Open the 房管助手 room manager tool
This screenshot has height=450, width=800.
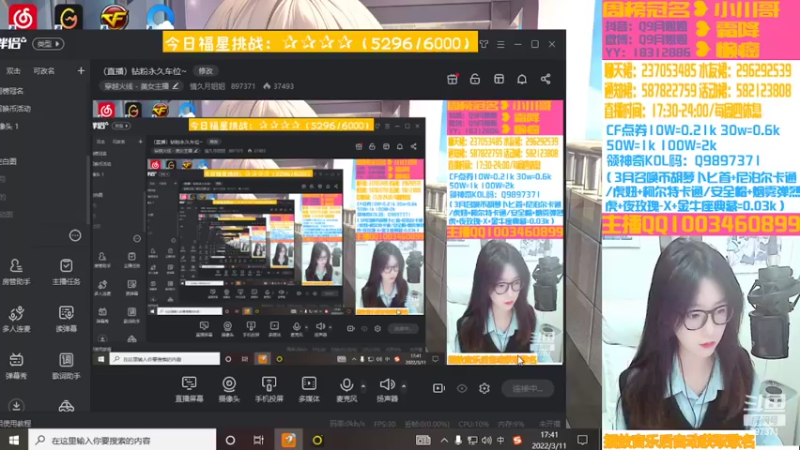pyautogui.click(x=16, y=271)
